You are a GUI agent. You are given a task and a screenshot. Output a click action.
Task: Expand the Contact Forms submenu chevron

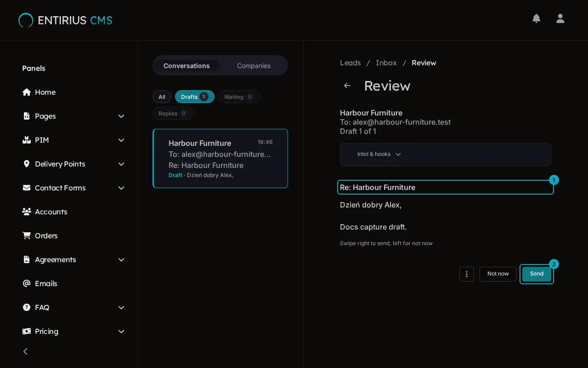(121, 188)
